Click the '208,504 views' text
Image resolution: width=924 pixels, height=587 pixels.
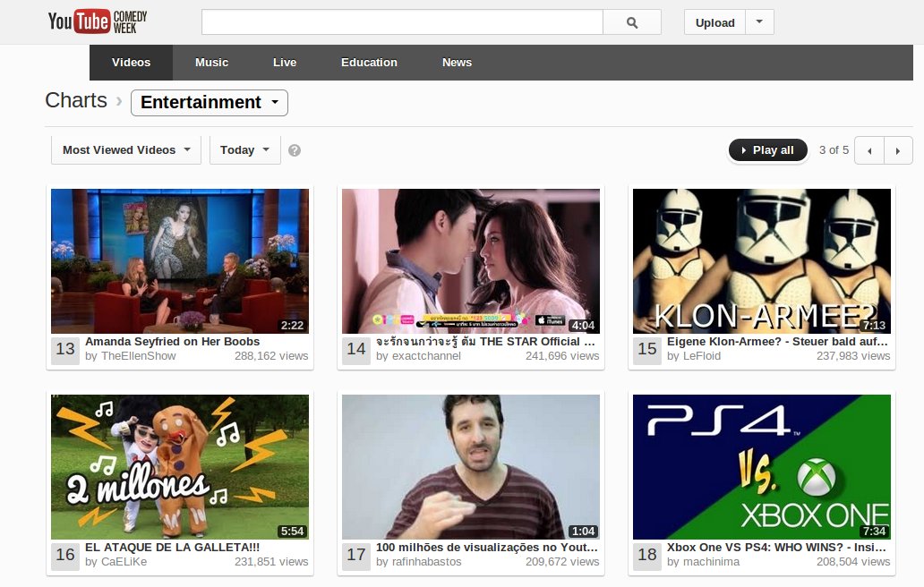[x=853, y=562]
